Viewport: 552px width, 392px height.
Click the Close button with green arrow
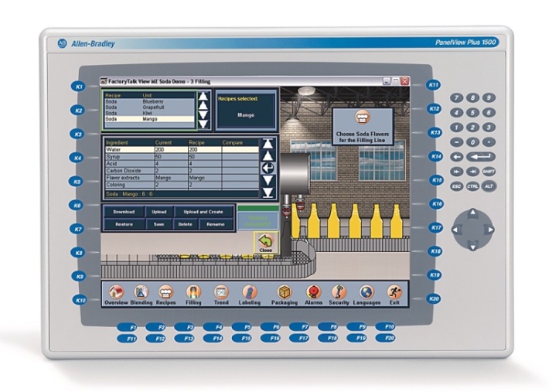[266, 243]
